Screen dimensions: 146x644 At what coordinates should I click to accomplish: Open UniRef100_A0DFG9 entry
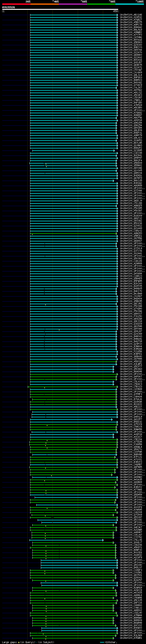click(131, 435)
